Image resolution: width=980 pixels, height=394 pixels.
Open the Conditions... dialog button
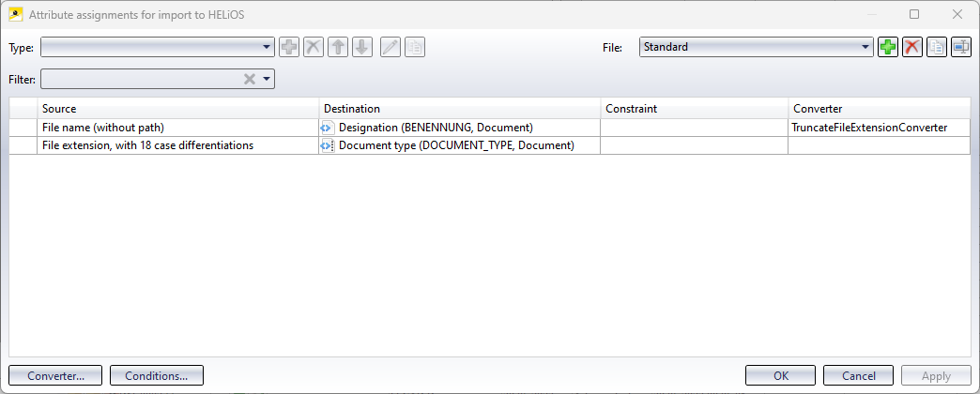(x=156, y=376)
